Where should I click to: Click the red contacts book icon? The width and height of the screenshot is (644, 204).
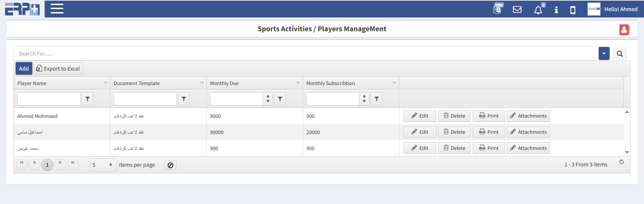pyautogui.click(x=624, y=30)
